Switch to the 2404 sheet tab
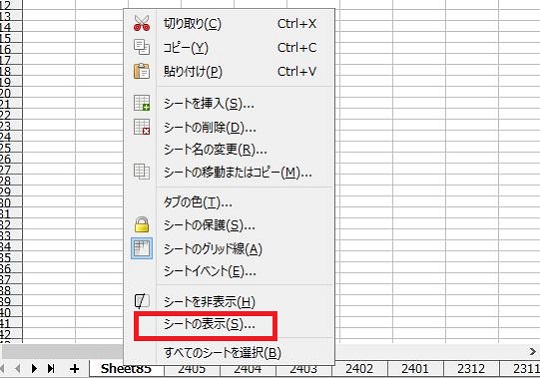540x378 pixels. tap(248, 370)
